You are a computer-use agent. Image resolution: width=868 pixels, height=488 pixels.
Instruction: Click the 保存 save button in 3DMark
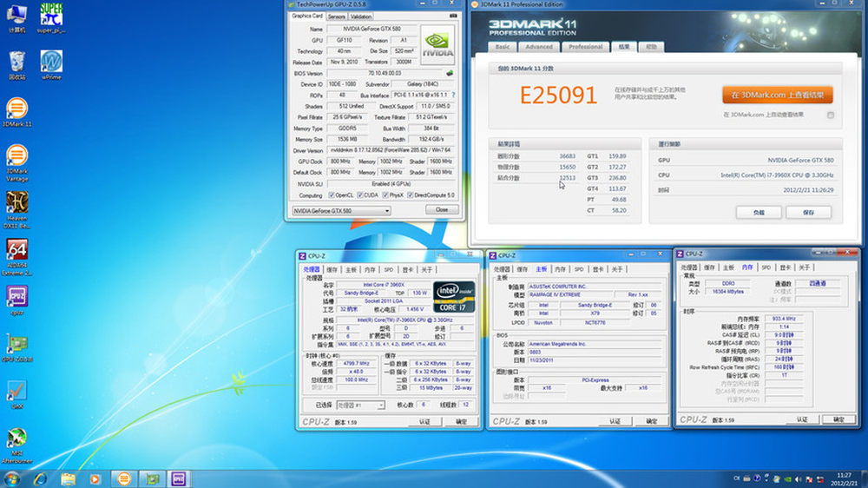point(809,212)
